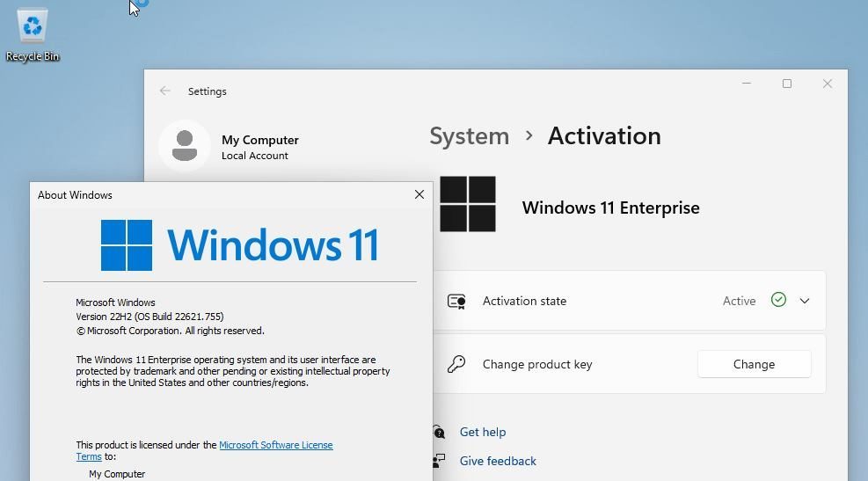Expand the Activation state chevron
This screenshot has width=868, height=481.
tap(805, 301)
